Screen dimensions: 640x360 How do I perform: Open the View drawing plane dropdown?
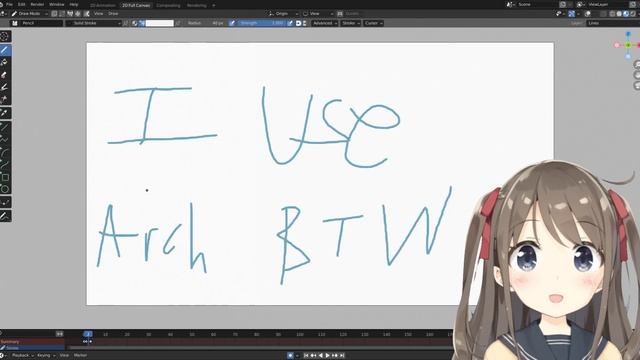pos(318,14)
